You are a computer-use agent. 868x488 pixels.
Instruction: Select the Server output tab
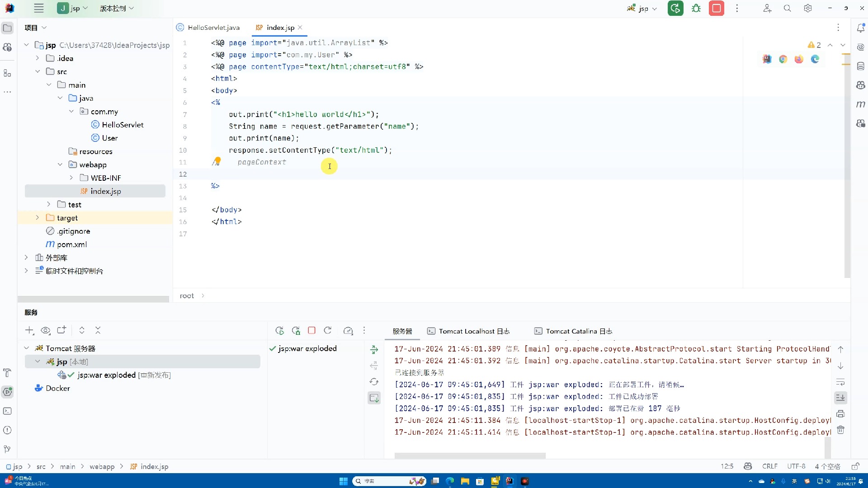coord(402,331)
